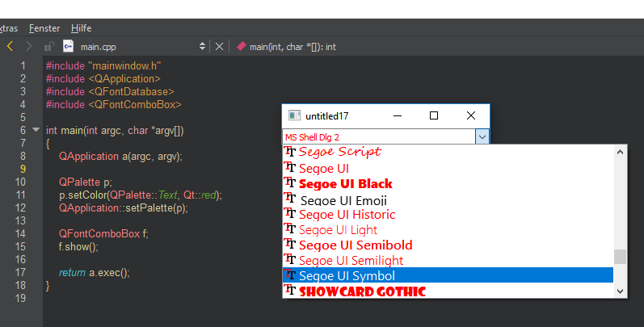This screenshot has width=644, height=327.
Task: Select Segoe UI Emoji in font list
Action: [x=343, y=199]
